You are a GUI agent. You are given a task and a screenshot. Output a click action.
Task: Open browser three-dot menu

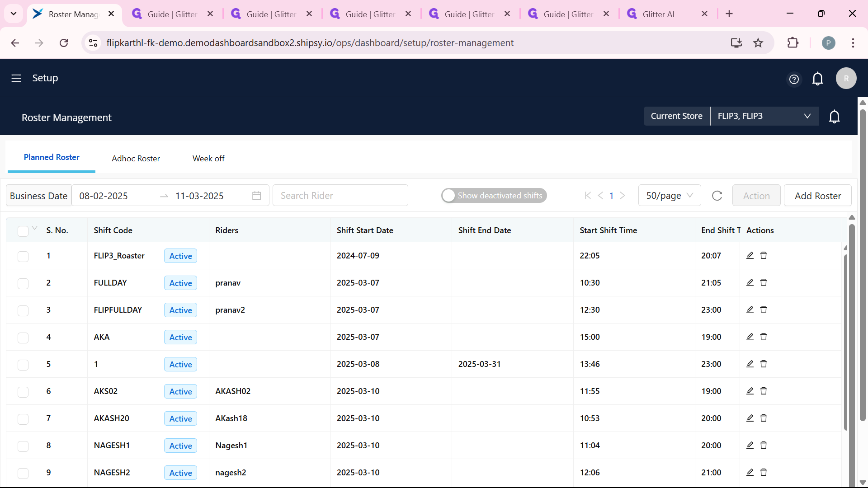coord(853,43)
